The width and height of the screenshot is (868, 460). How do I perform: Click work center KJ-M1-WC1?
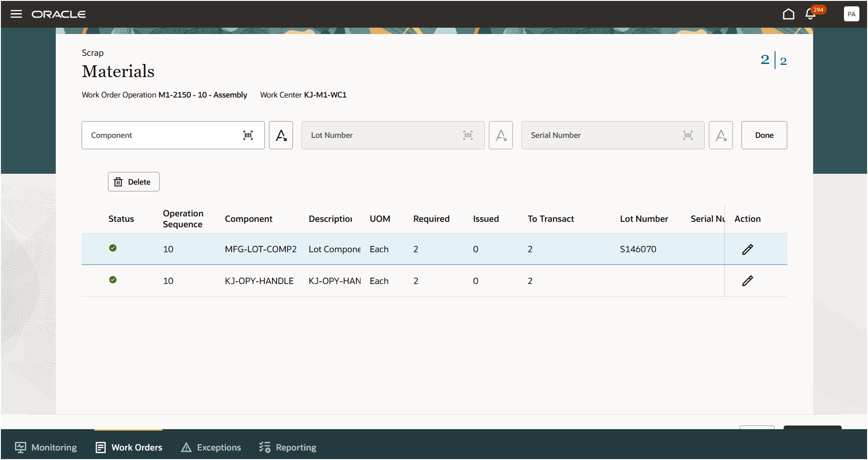click(325, 95)
